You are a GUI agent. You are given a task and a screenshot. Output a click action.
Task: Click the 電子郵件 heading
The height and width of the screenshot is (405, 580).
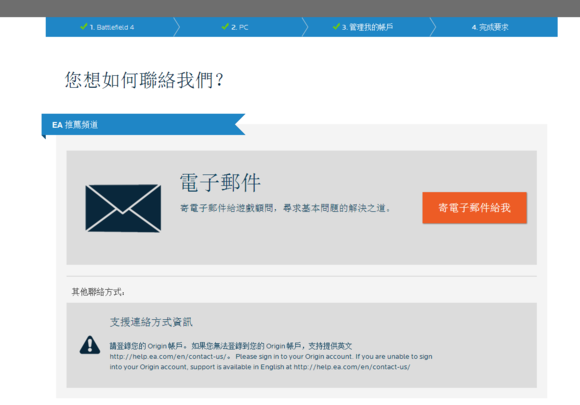click(x=220, y=183)
